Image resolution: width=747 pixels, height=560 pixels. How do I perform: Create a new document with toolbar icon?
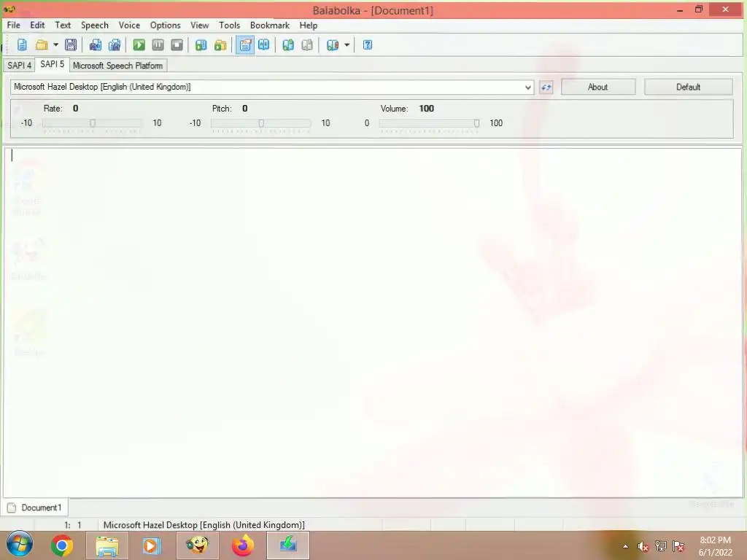pos(22,45)
